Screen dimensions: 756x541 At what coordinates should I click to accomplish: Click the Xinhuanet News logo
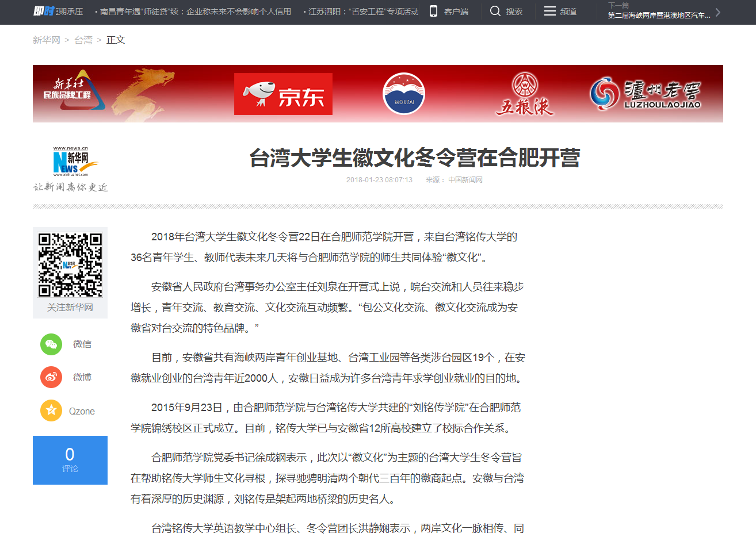[x=71, y=162]
